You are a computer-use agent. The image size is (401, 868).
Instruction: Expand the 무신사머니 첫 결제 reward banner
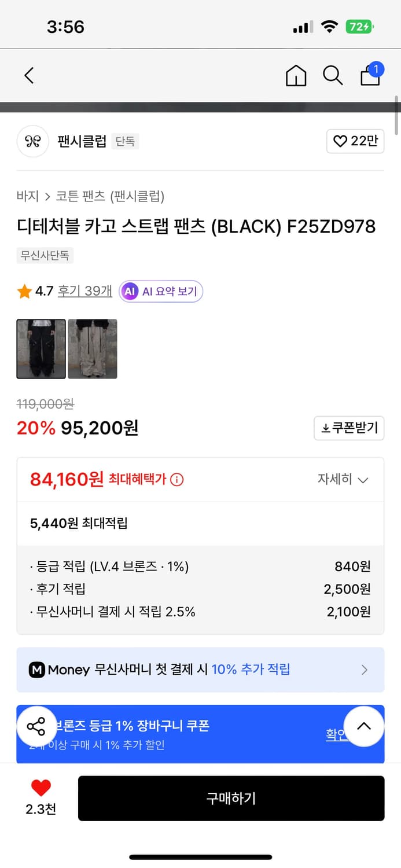point(200,670)
